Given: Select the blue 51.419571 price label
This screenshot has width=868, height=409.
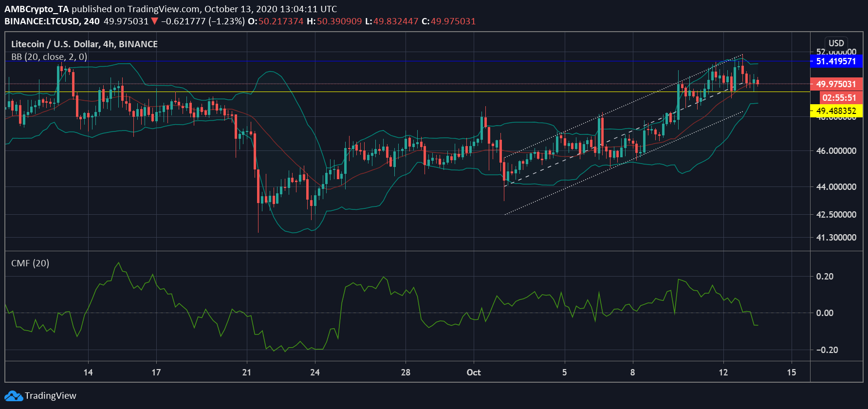Looking at the screenshot, I should point(835,61).
